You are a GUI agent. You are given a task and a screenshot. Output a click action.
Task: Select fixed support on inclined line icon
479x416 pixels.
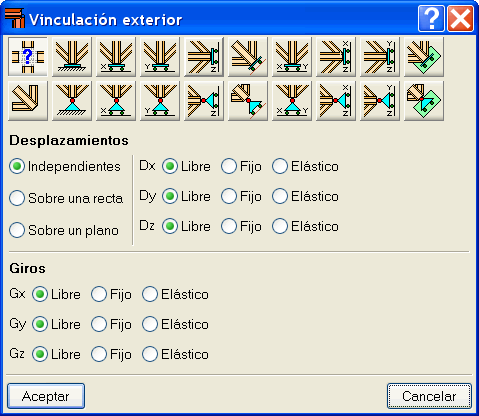(248, 57)
